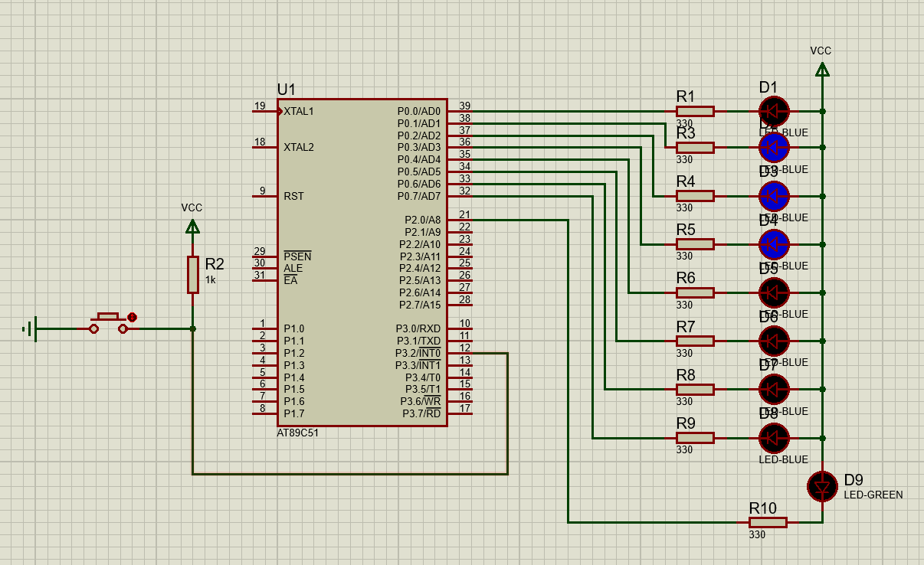
Task: Click the wire junction dot below R2
Action: (x=192, y=329)
